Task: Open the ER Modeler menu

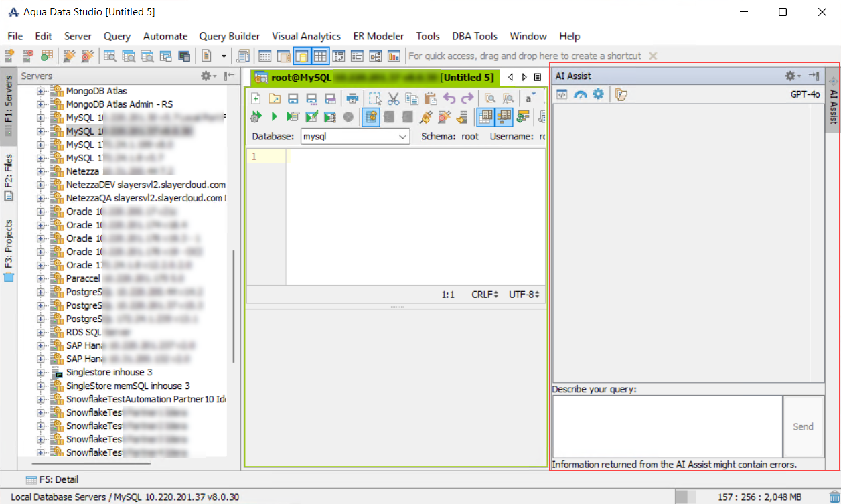Action: pos(378,36)
